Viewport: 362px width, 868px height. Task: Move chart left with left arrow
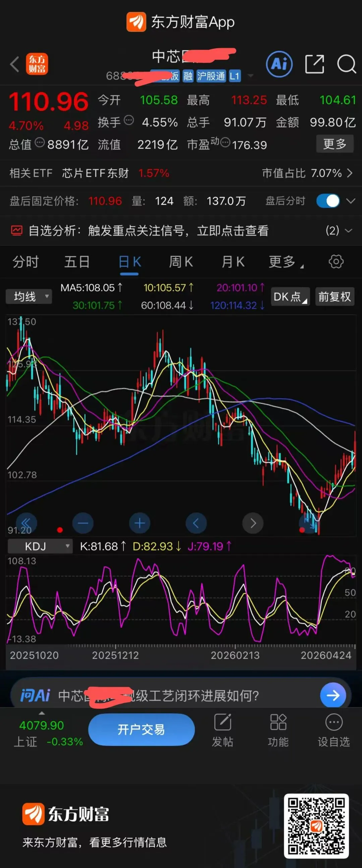pos(196,523)
